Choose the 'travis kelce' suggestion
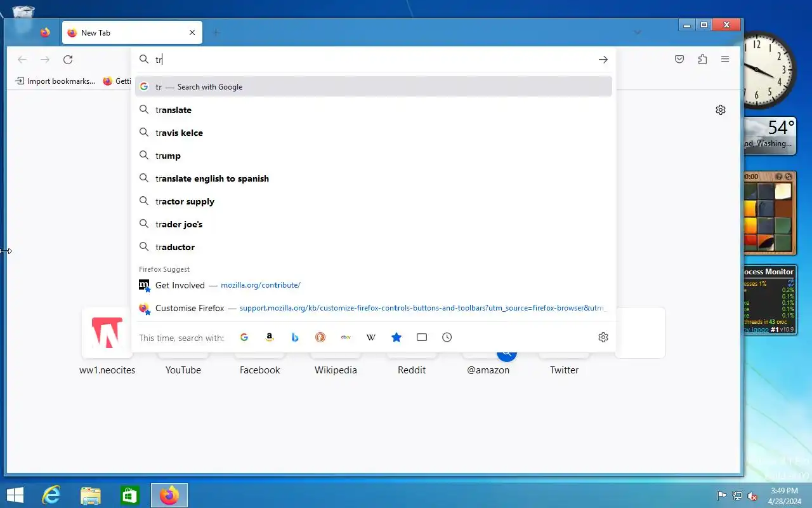 pos(373,133)
